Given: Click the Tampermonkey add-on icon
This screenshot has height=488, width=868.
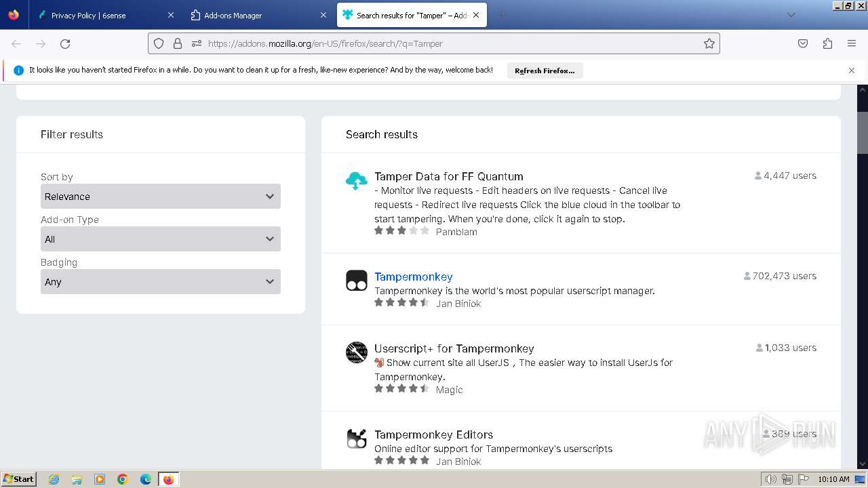Looking at the screenshot, I should tap(357, 281).
